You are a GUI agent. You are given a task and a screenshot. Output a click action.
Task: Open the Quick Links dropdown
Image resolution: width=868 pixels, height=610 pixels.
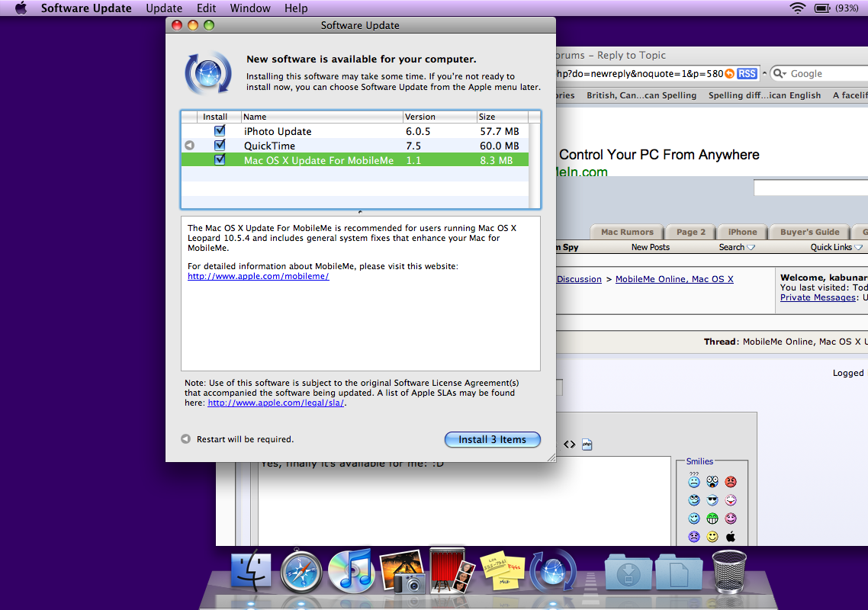[x=837, y=247]
